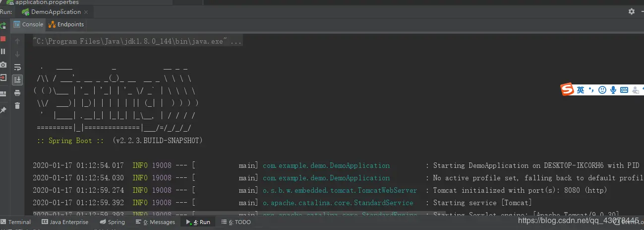
Task: Open the 0: Messages tool window
Action: click(155, 222)
